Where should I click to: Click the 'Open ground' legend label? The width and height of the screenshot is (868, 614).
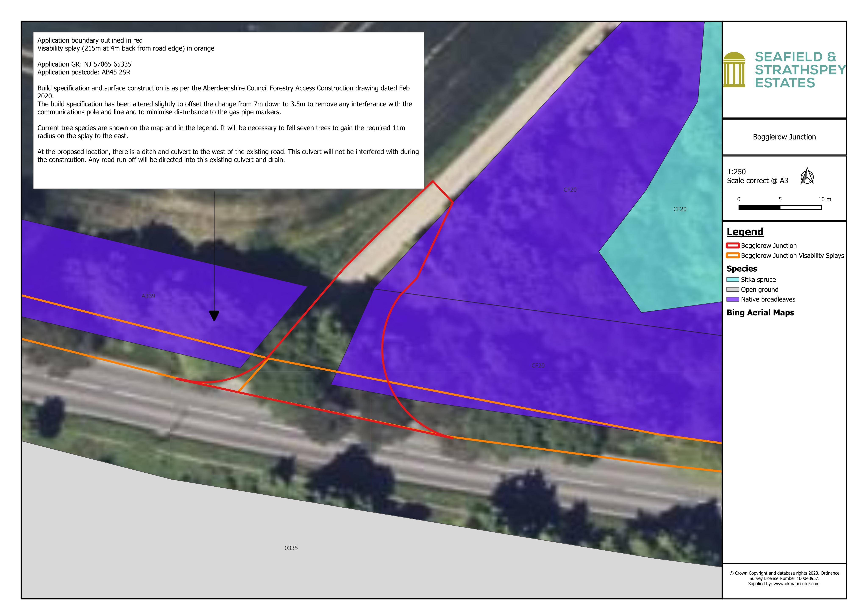pos(759,290)
